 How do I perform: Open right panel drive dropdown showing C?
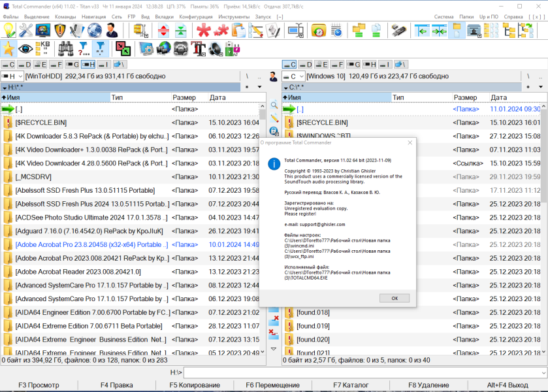pyautogui.click(x=293, y=76)
